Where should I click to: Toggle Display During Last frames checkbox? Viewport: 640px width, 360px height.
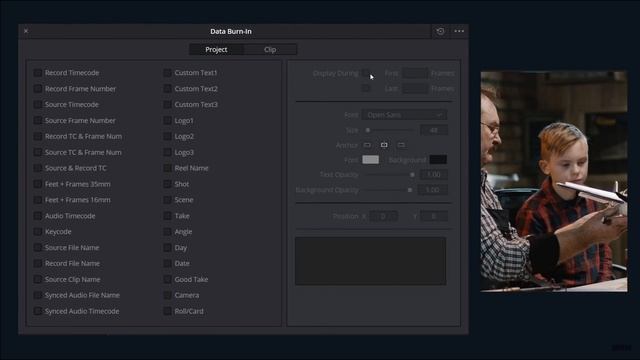[x=366, y=88]
